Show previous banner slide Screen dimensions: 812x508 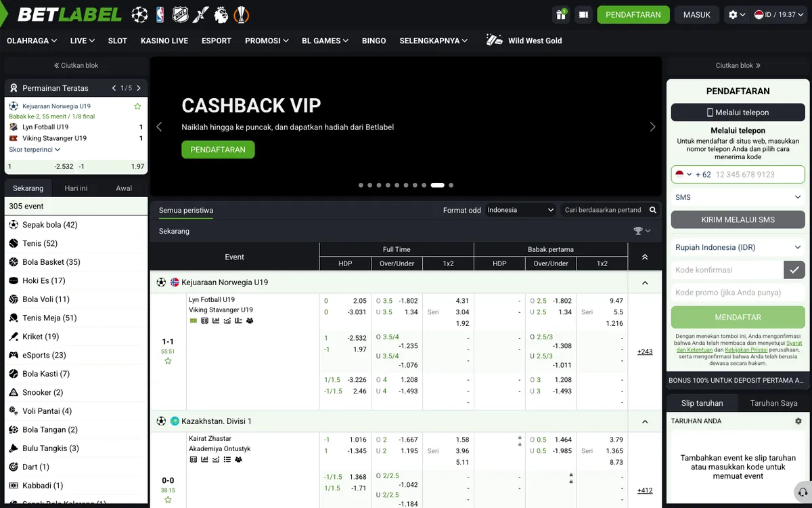pos(160,127)
